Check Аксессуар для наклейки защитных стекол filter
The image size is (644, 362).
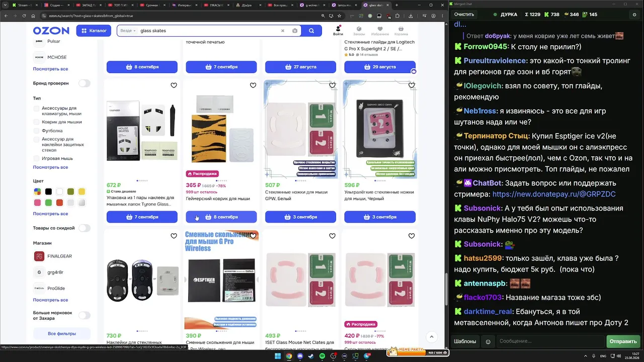coord(36,139)
